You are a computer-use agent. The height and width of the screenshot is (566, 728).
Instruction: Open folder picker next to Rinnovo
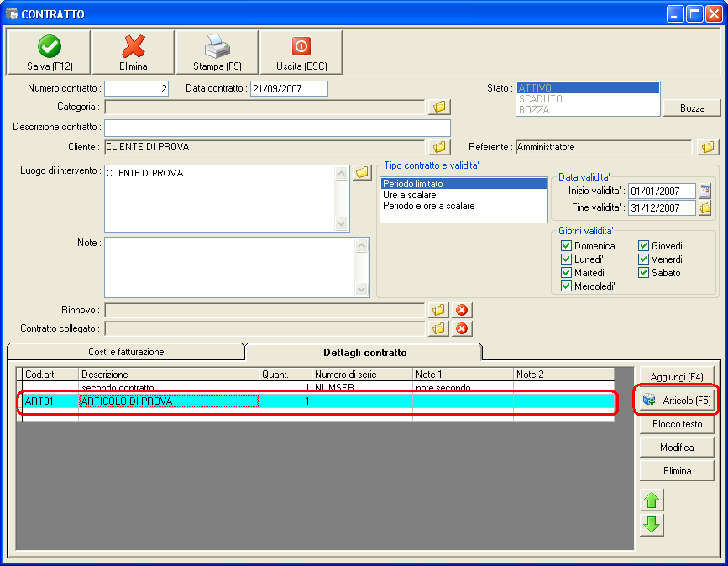tap(438, 310)
